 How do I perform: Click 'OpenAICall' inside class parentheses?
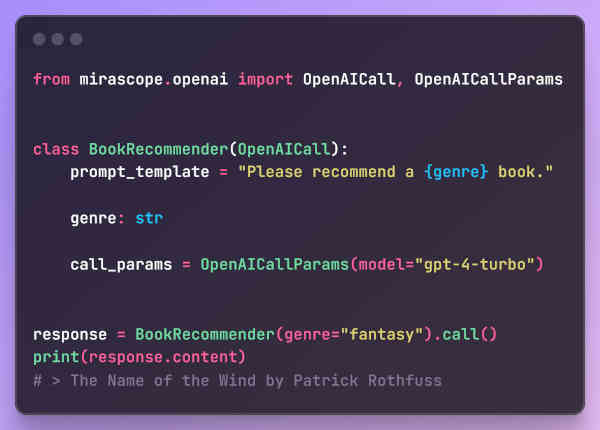pyautogui.click(x=284, y=149)
